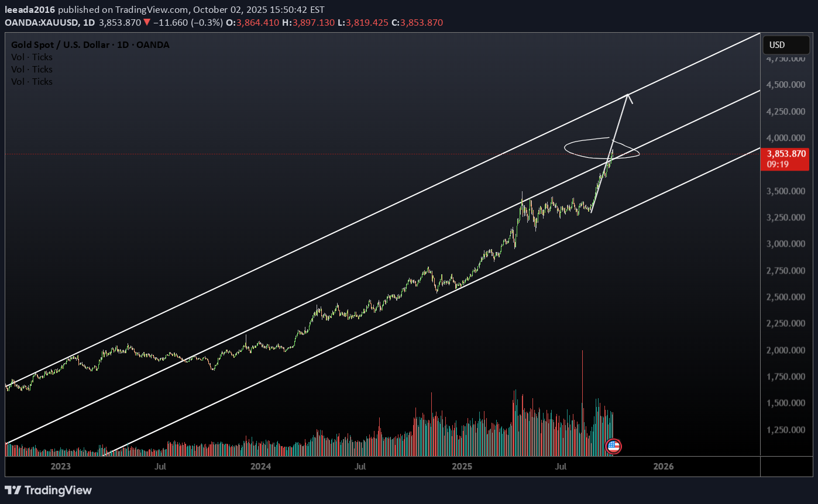Image resolution: width=818 pixels, height=504 pixels.
Task: Click the white projection arrowhead tip
Action: [628, 95]
